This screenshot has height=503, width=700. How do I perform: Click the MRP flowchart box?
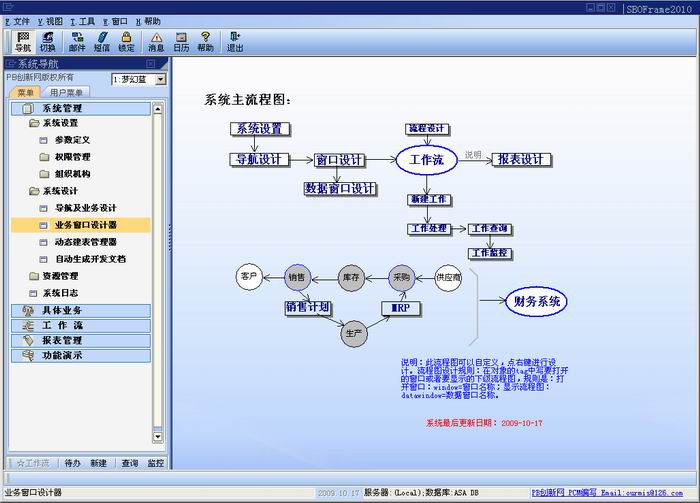point(401,308)
